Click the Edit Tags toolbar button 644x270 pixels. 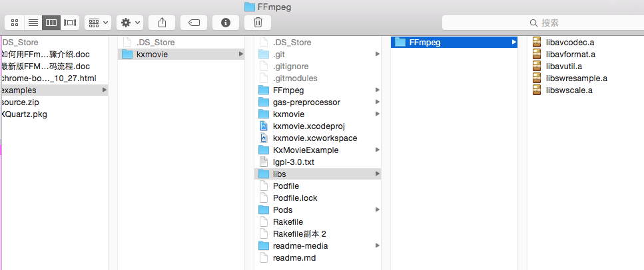(194, 23)
